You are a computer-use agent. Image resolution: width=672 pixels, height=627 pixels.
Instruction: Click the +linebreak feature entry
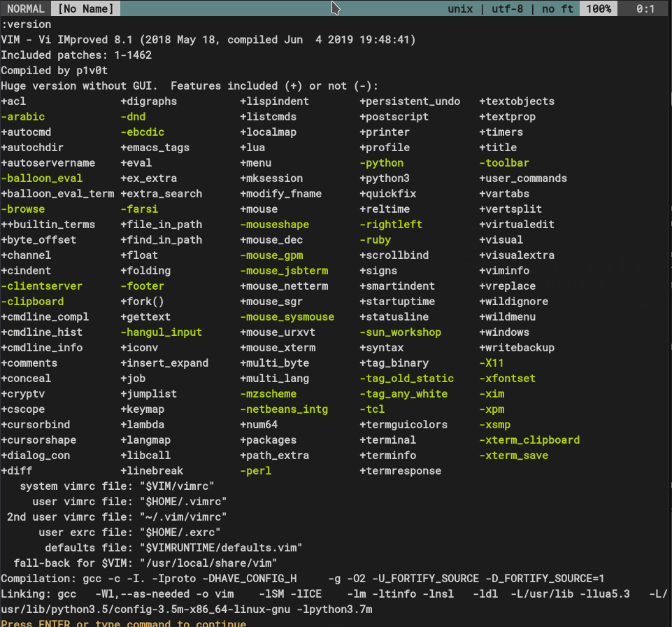click(152, 471)
